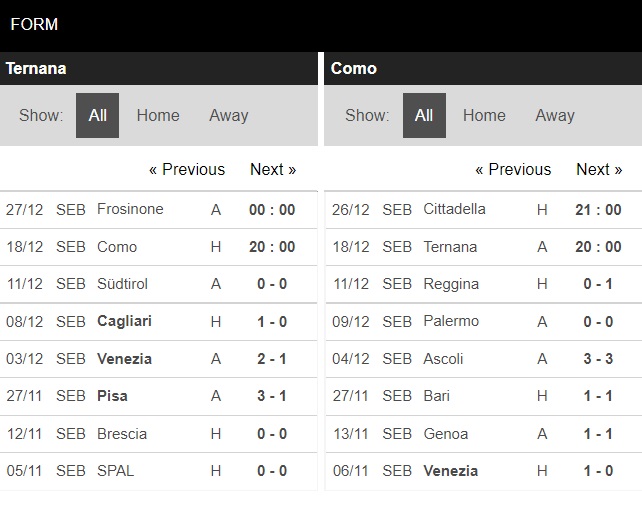Go to Previous matches in Ternana table
This screenshot has height=512, width=642.
187,169
